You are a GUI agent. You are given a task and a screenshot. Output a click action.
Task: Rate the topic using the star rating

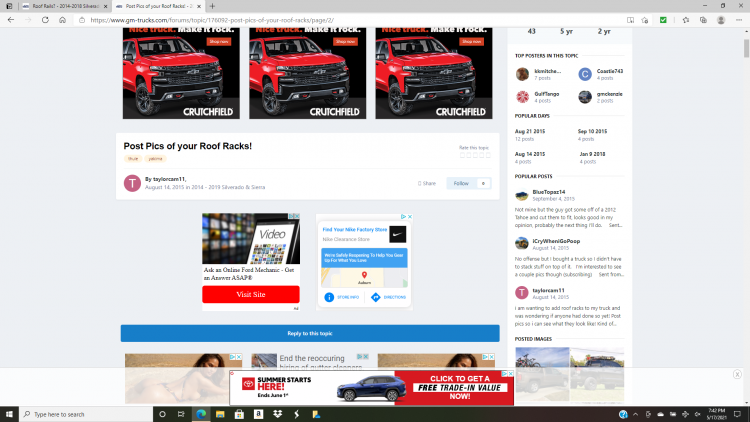point(475,155)
